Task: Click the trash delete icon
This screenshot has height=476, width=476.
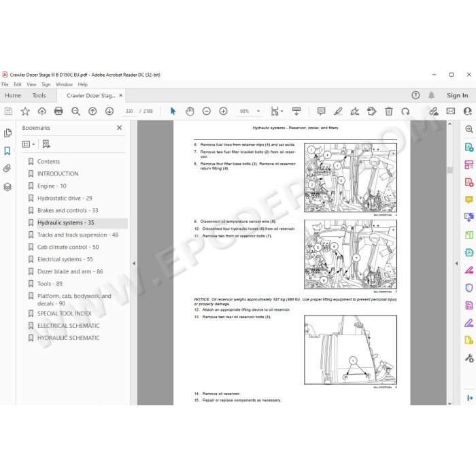Action: 389,112
